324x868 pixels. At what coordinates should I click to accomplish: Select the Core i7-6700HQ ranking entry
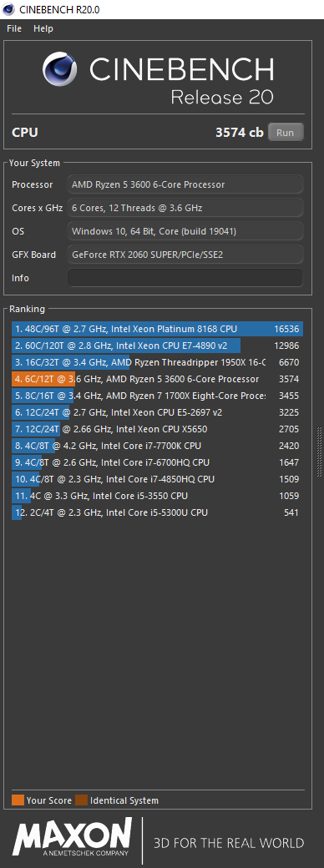[157, 462]
